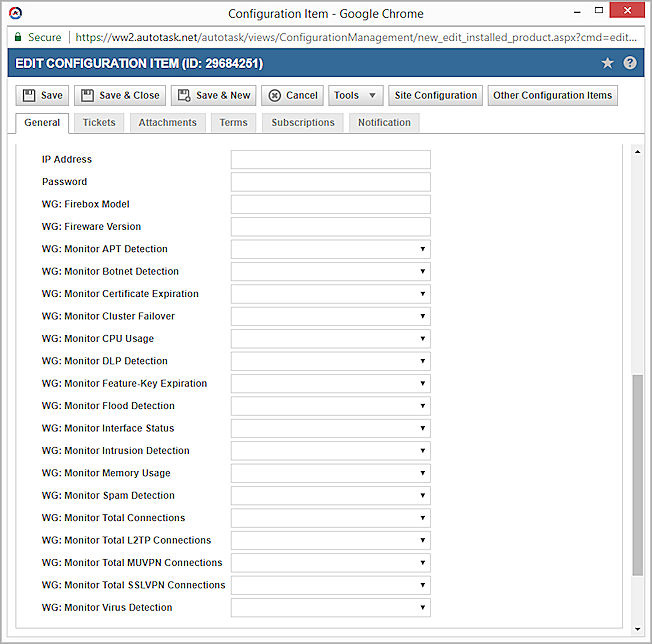Expand WG: Monitor DLP Detection dropdown
The width and height of the screenshot is (652, 644).
331,361
